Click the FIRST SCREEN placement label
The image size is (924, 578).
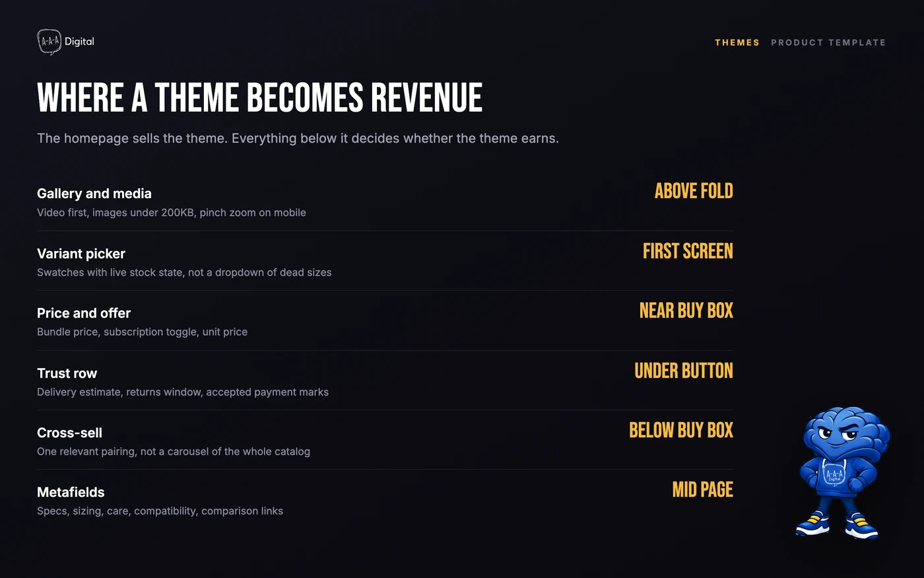[x=688, y=251]
